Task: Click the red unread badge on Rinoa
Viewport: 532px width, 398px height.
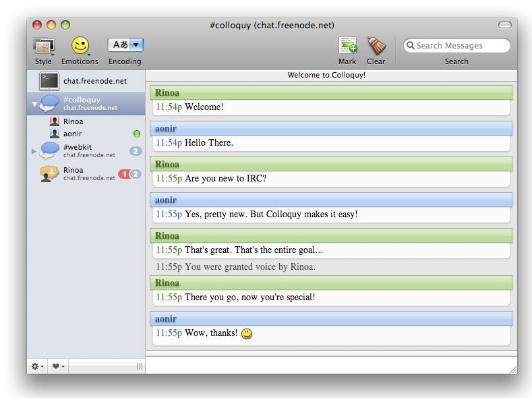Action: (x=124, y=174)
